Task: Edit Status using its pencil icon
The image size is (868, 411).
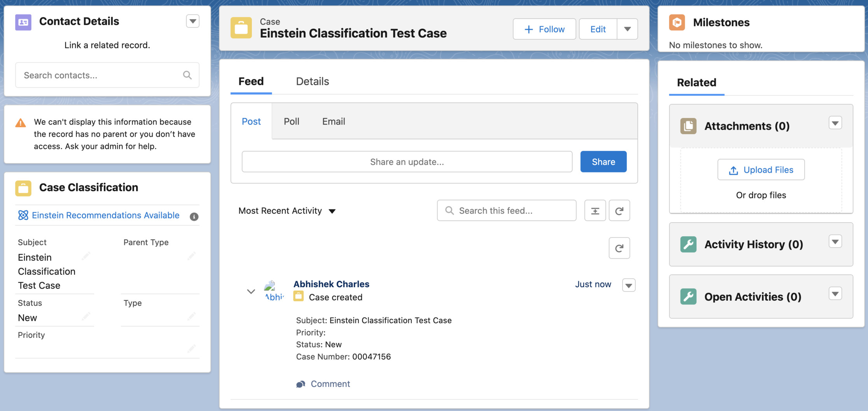Action: pyautogui.click(x=86, y=316)
